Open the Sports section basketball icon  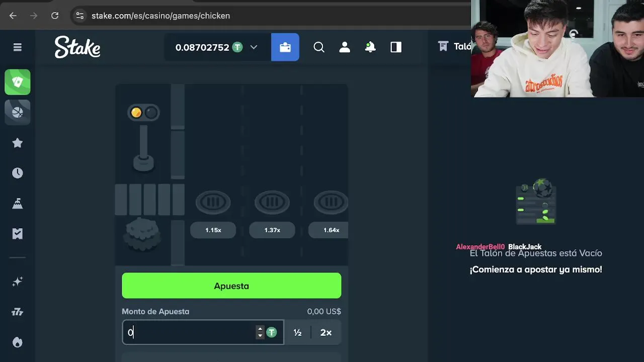click(x=18, y=112)
